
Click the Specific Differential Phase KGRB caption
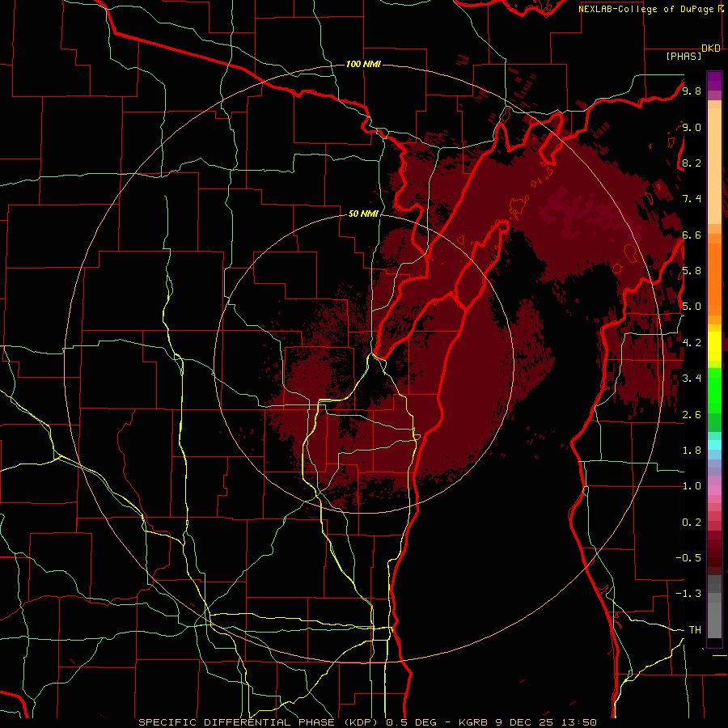367,722
